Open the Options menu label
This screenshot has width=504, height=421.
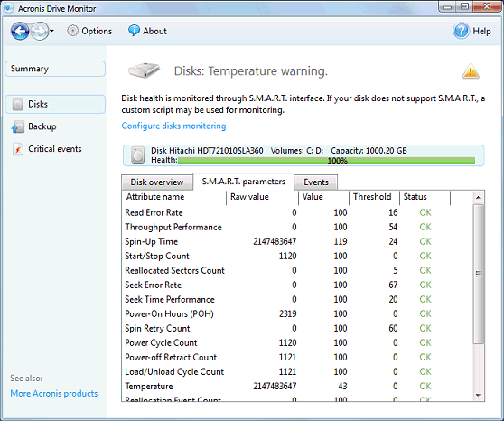pyautogui.click(x=97, y=32)
